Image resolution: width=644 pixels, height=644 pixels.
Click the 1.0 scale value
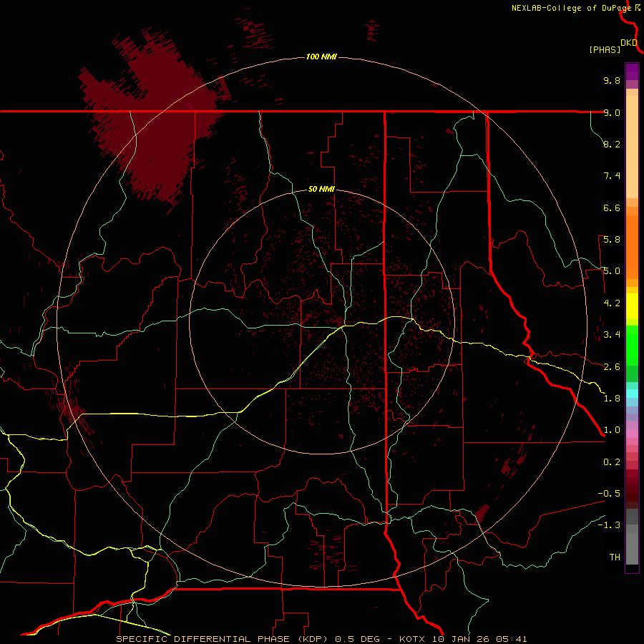click(612, 430)
